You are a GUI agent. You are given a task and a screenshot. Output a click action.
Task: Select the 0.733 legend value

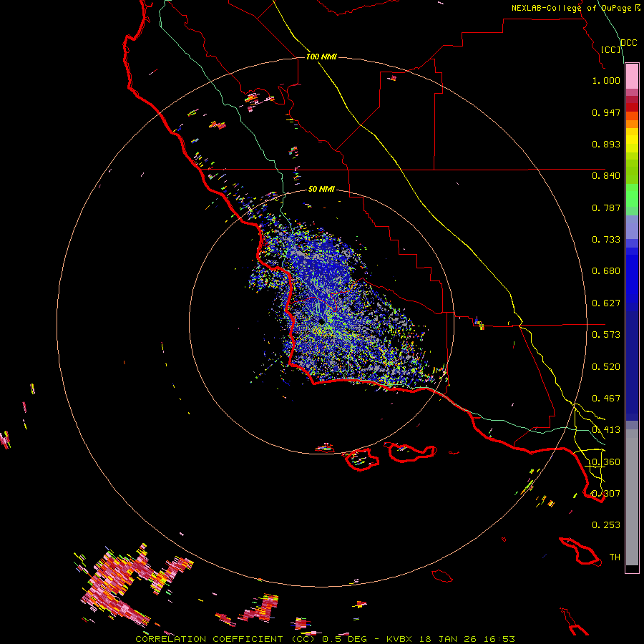point(606,240)
